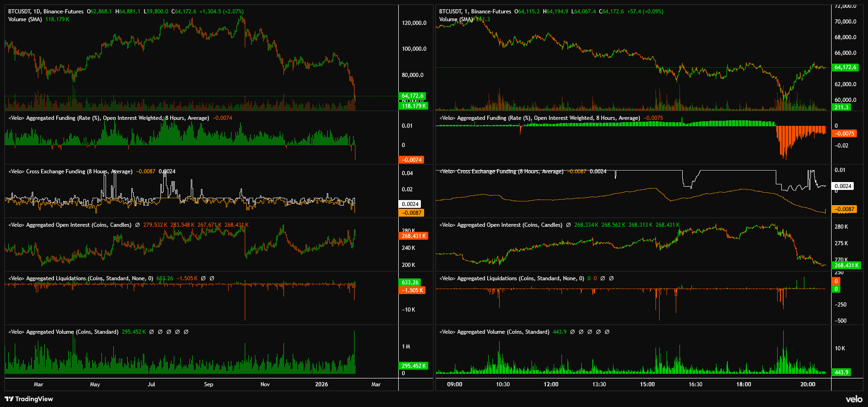This screenshot has width=868, height=407.
Task: Click green 64,172.6 price label on 1-minute chart
Action: tap(845, 67)
